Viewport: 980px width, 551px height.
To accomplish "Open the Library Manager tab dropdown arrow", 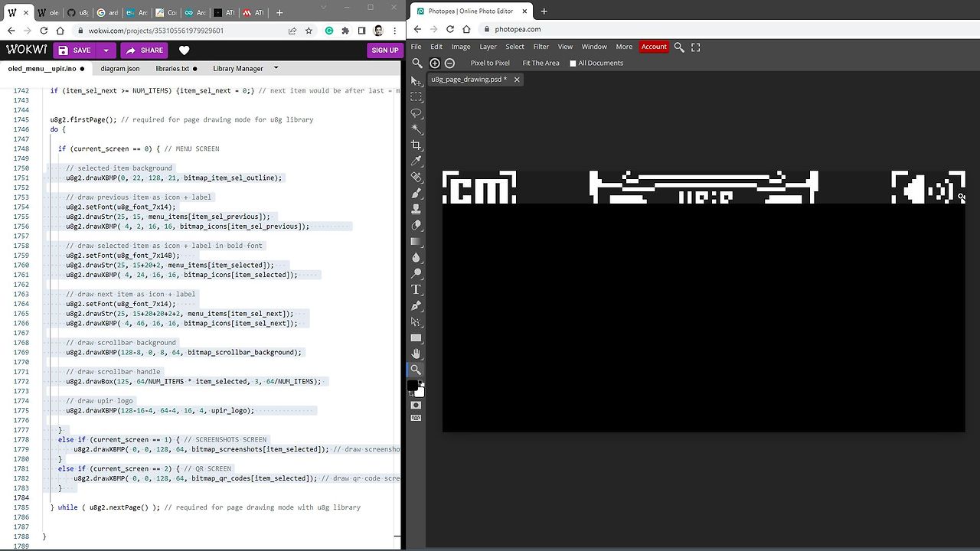I will click(276, 68).
